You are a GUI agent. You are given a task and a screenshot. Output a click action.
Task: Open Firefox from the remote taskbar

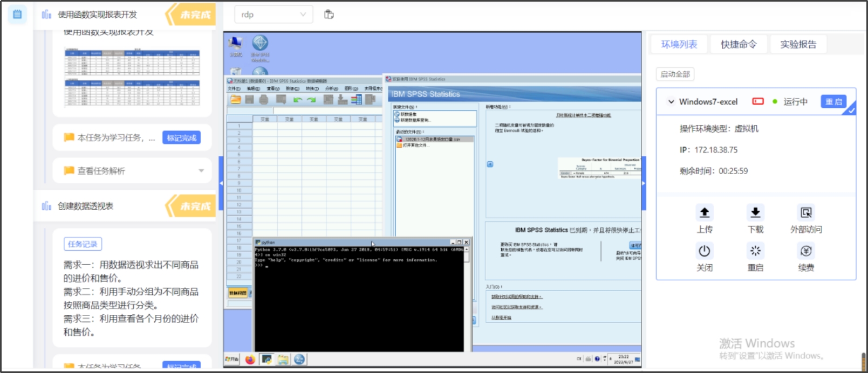(250, 360)
